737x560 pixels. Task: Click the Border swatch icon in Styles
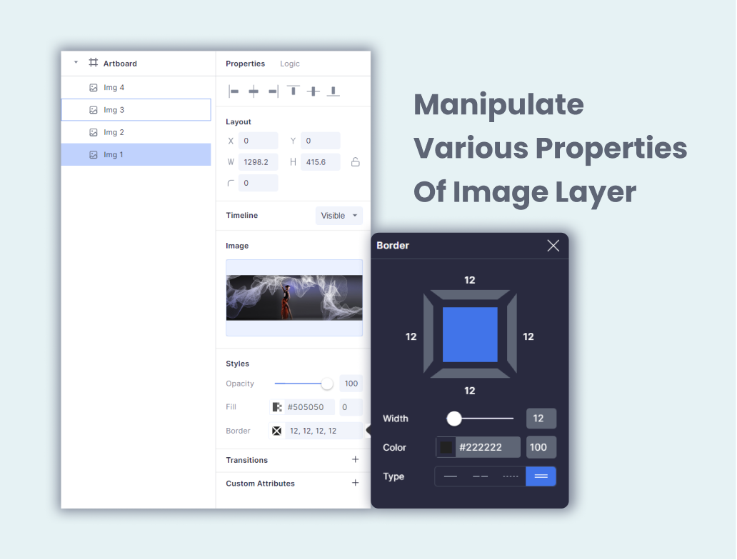coord(277,431)
